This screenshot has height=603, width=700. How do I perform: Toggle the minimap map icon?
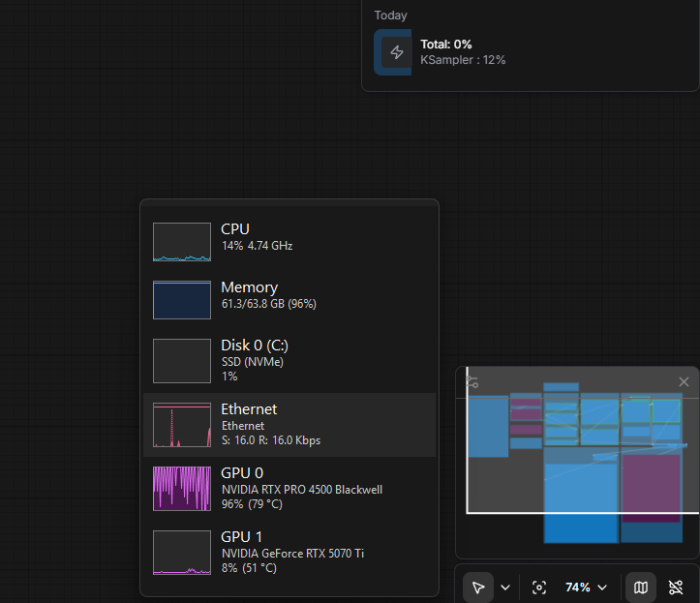pyautogui.click(x=641, y=588)
